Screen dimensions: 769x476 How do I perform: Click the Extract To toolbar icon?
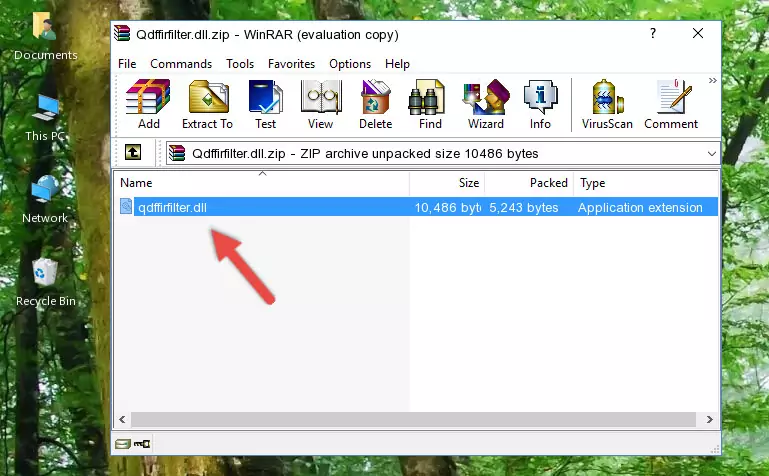207,104
